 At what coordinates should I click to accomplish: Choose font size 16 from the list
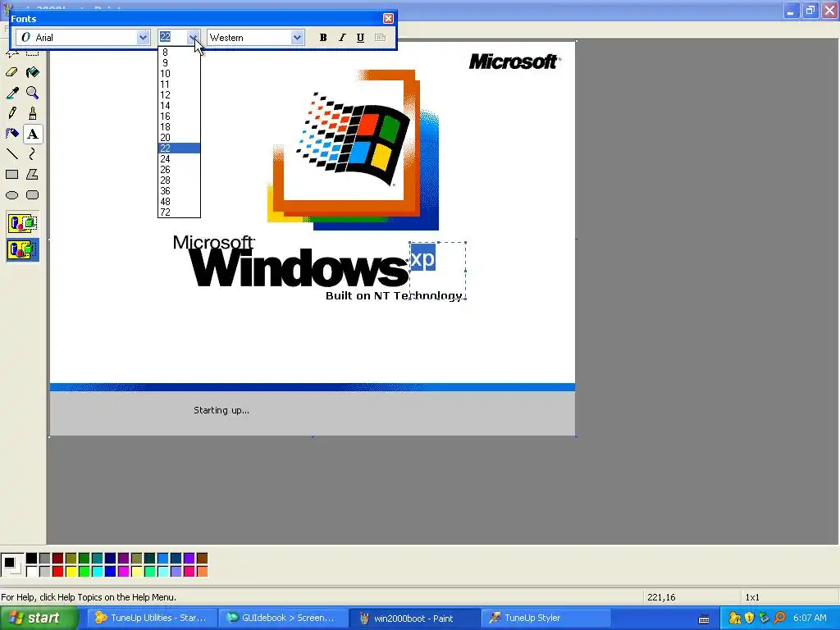[179, 116]
